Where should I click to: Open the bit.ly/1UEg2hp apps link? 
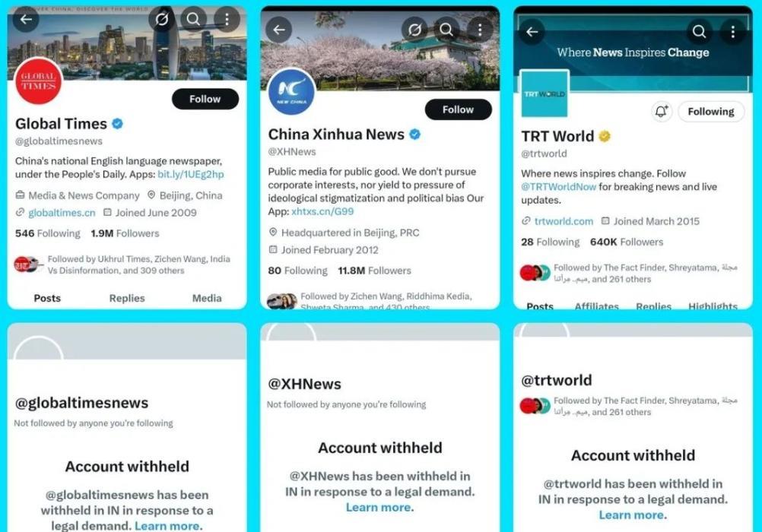[x=191, y=174]
